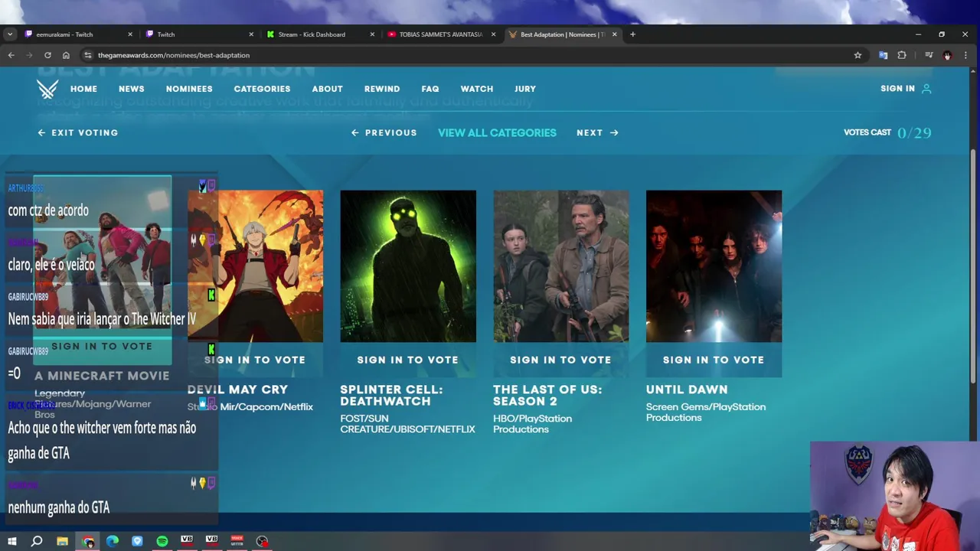The width and height of the screenshot is (980, 551).
Task: Select Splinter Cell: Deathwatch poster thumbnail
Action: [x=408, y=266]
